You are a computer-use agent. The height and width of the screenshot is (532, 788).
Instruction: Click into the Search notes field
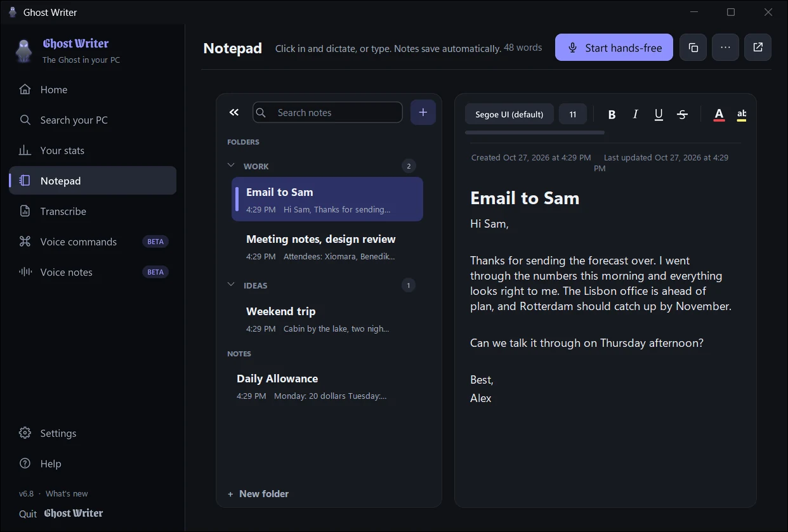click(x=327, y=112)
